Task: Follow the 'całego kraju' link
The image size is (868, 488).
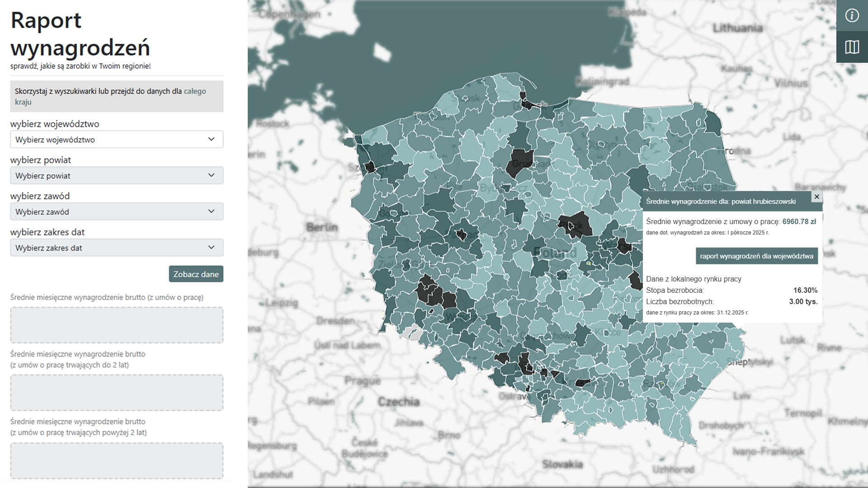Action: [x=194, y=91]
